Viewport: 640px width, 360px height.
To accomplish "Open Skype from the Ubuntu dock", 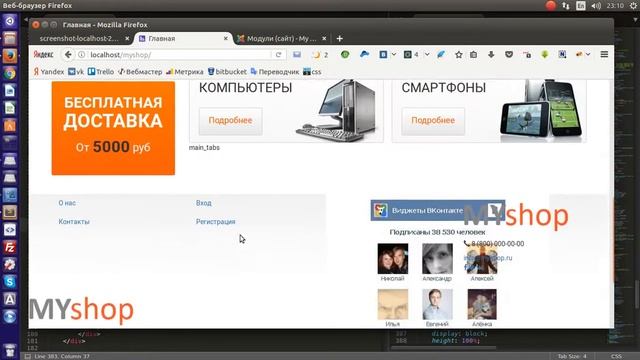I will click(x=10, y=282).
